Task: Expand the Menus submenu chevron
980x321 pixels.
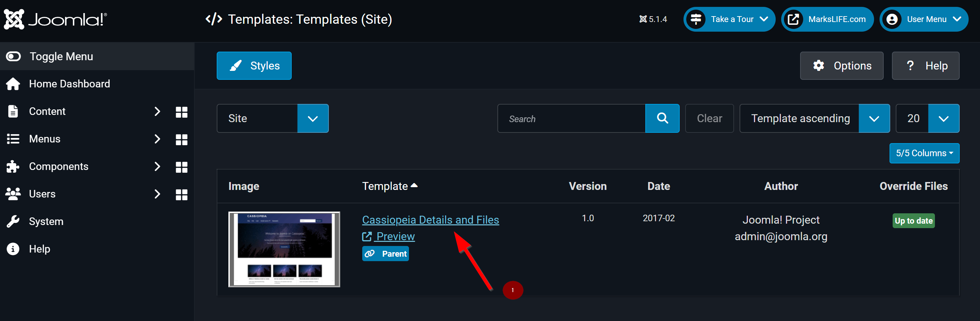Action: 157,139
